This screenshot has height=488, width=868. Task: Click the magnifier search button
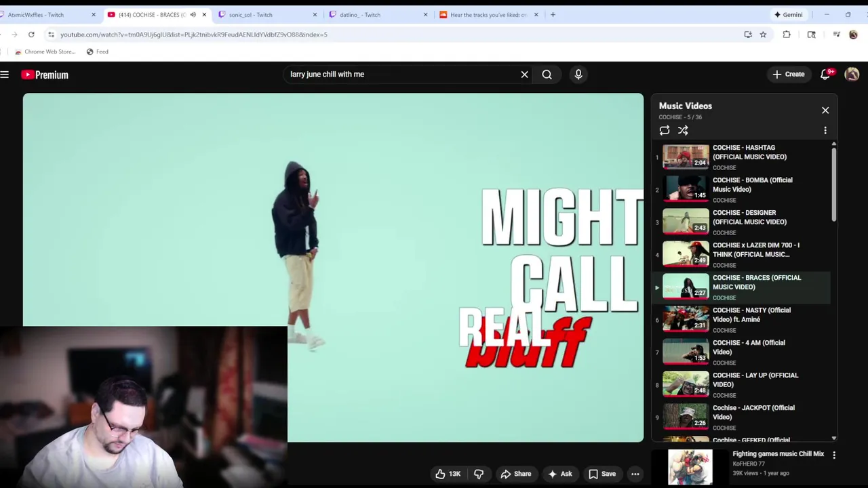(x=547, y=75)
